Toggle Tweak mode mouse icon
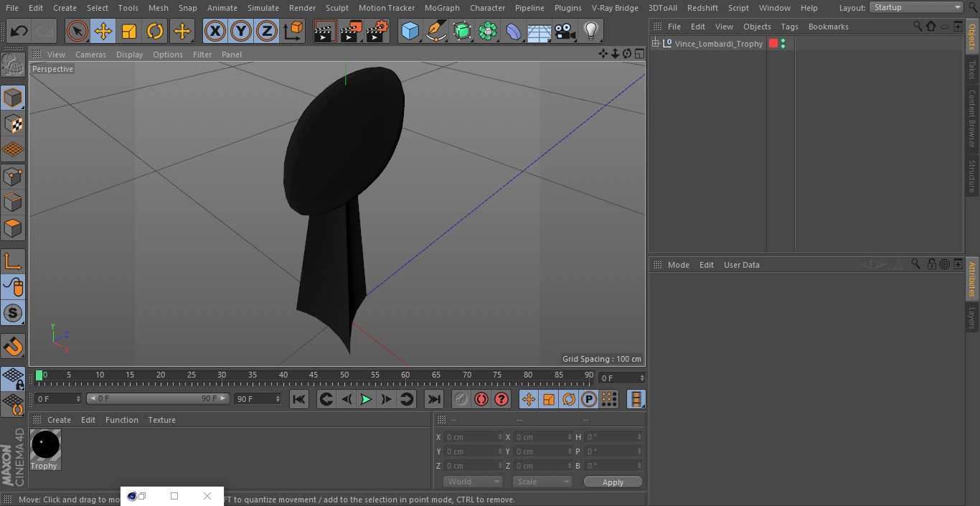 point(13,287)
